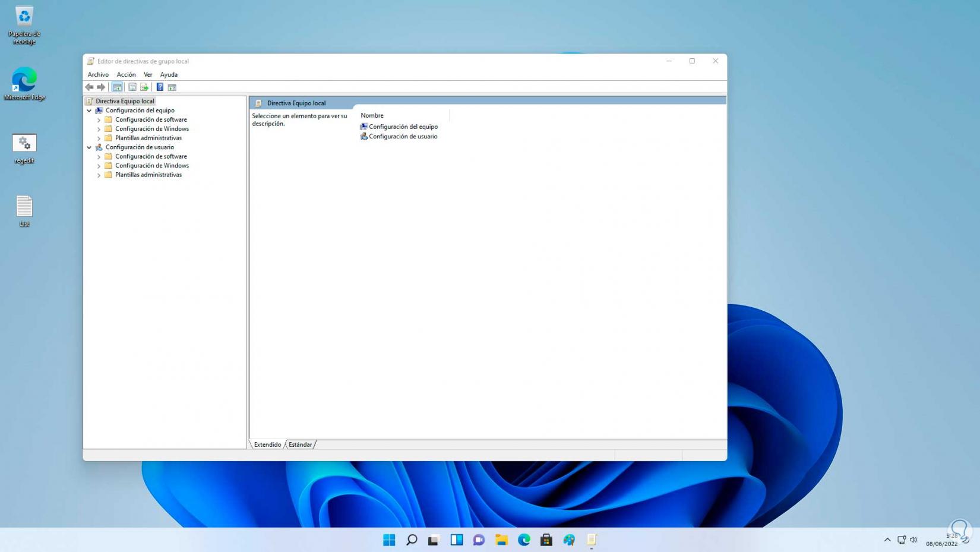
Task: Click the Export list toolbar icon
Action: click(x=144, y=87)
